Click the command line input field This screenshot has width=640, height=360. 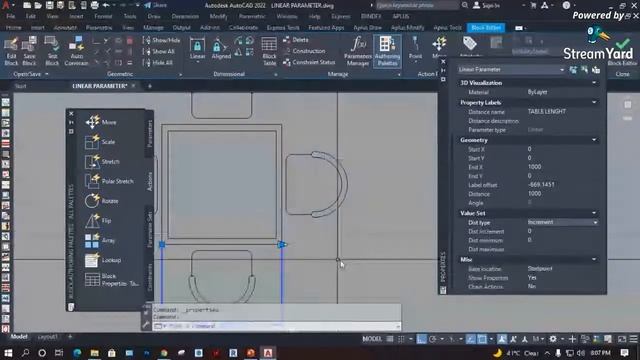[276, 326]
